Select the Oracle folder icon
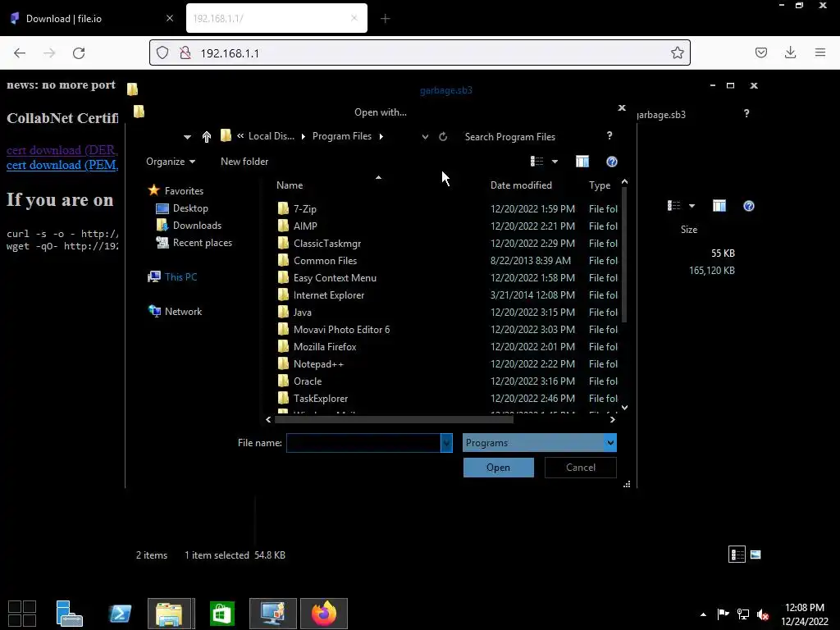840x630 pixels. point(283,381)
